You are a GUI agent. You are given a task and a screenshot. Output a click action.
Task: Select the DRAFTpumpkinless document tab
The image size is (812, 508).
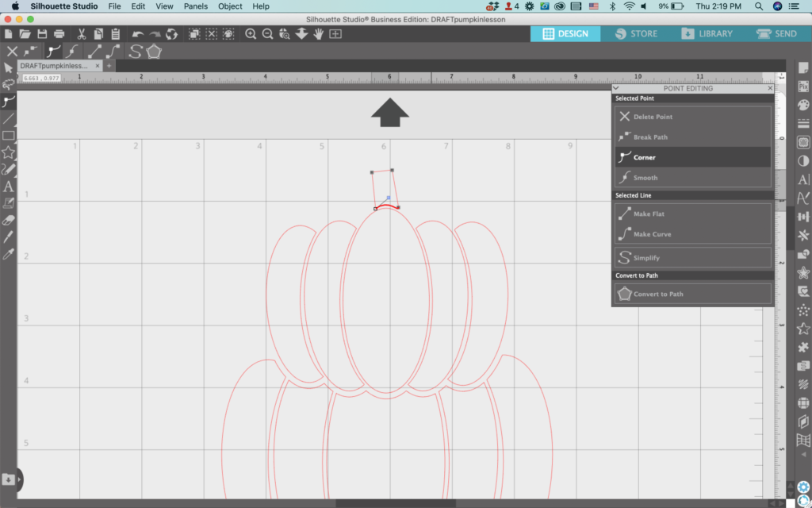(x=54, y=66)
